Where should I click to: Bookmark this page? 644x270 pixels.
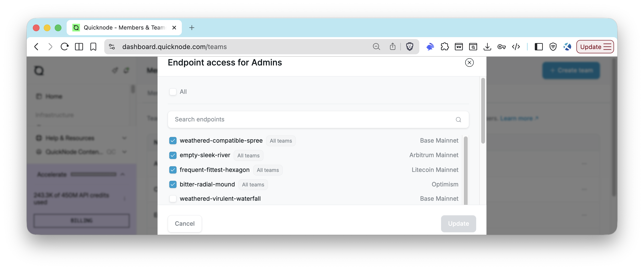tap(93, 47)
